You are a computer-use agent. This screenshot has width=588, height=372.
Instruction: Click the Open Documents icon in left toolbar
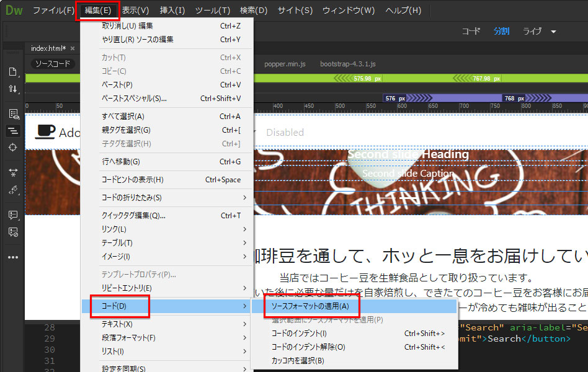pos(12,71)
